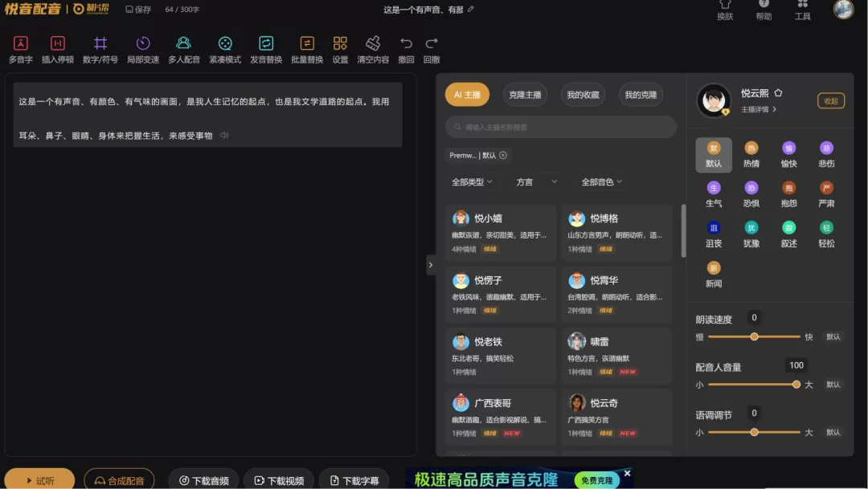Click the 下载音频 button
This screenshot has width=868, height=489.
point(203,480)
